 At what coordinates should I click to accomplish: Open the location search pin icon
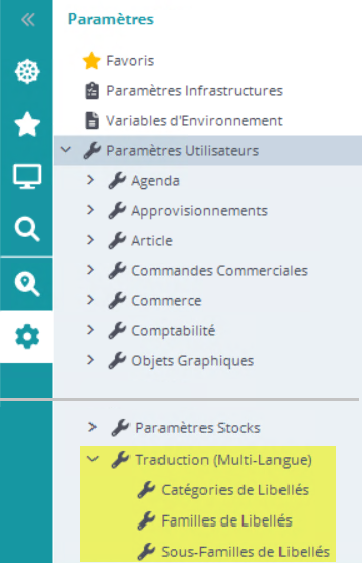[x=27, y=284]
